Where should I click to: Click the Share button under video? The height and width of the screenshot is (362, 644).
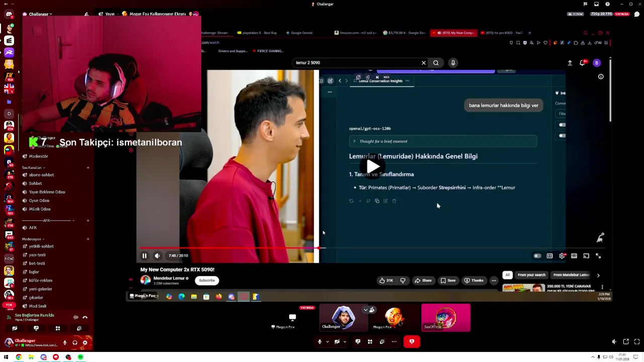point(423,281)
